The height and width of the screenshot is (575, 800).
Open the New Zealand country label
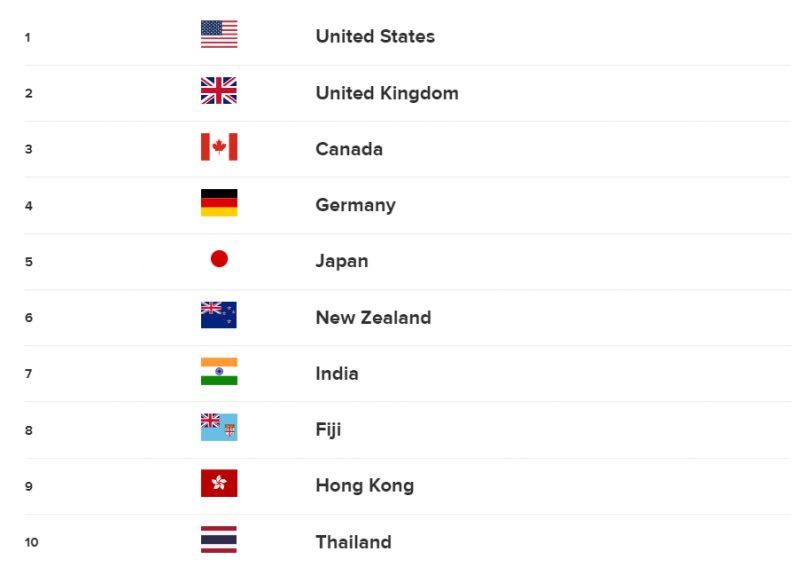click(x=373, y=317)
